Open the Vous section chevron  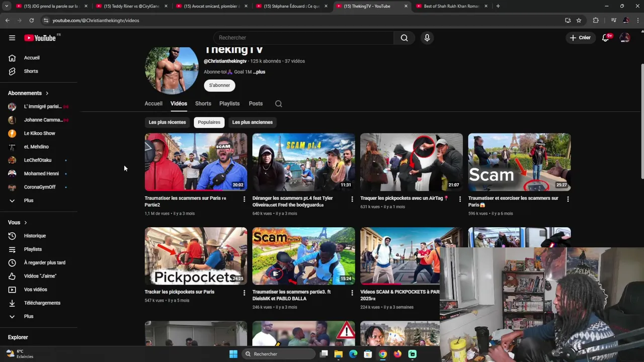point(26,223)
